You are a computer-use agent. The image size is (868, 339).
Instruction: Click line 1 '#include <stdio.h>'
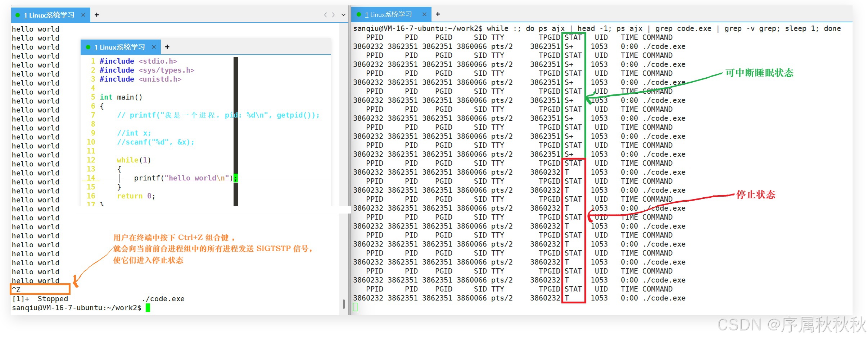click(x=138, y=61)
